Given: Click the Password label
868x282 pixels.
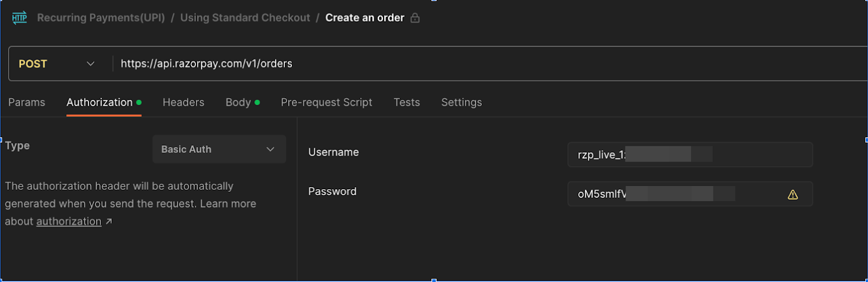Looking at the screenshot, I should 333,191.
